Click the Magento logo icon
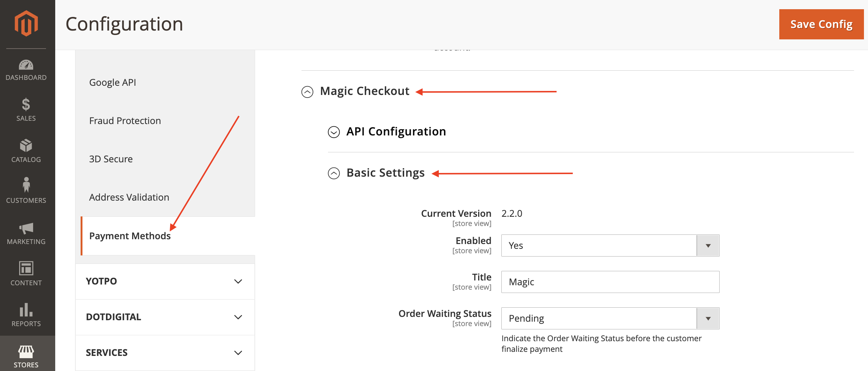This screenshot has width=868, height=371. click(x=26, y=24)
